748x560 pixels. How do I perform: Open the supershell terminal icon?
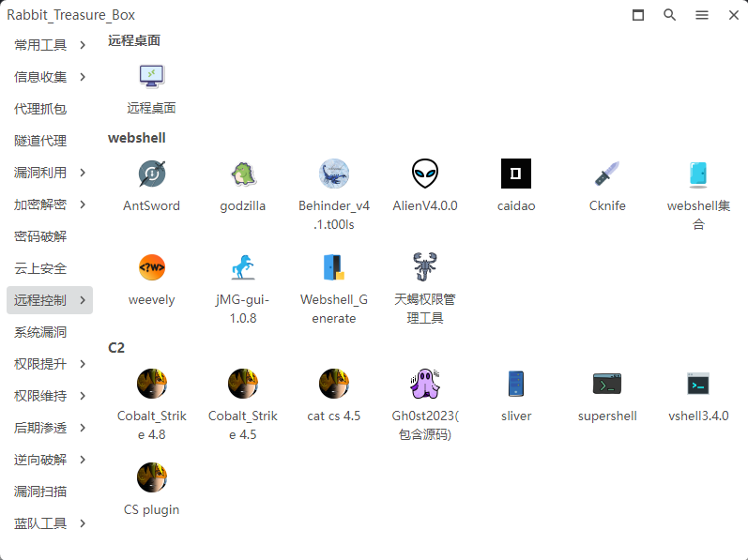coord(607,384)
